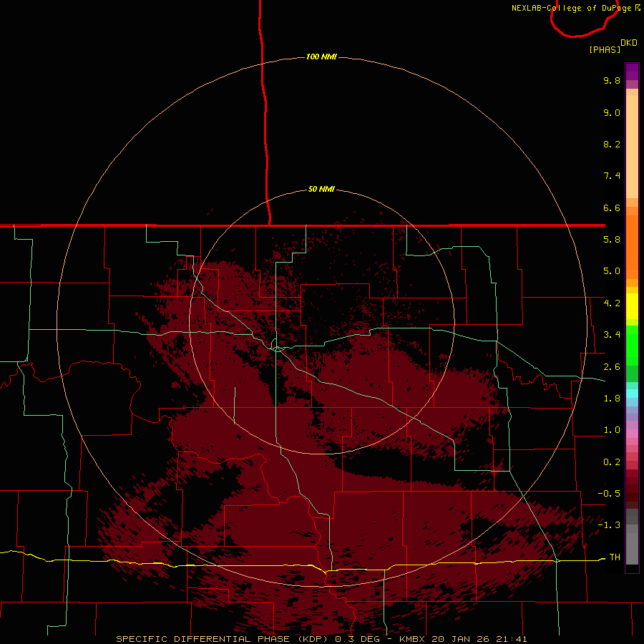Select the 9.0 value on color scale
This screenshot has height=644, width=644.
(x=612, y=112)
